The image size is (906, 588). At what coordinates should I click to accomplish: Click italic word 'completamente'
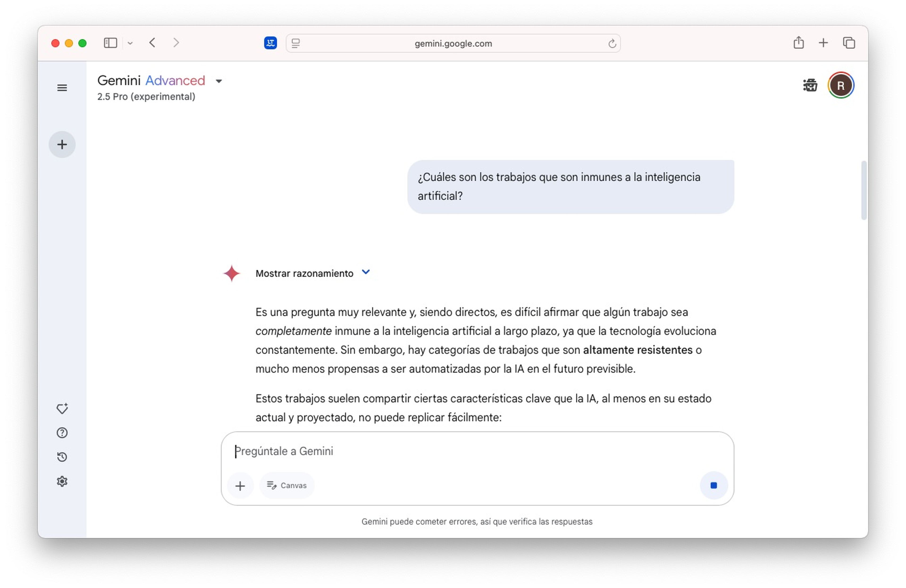click(x=294, y=331)
